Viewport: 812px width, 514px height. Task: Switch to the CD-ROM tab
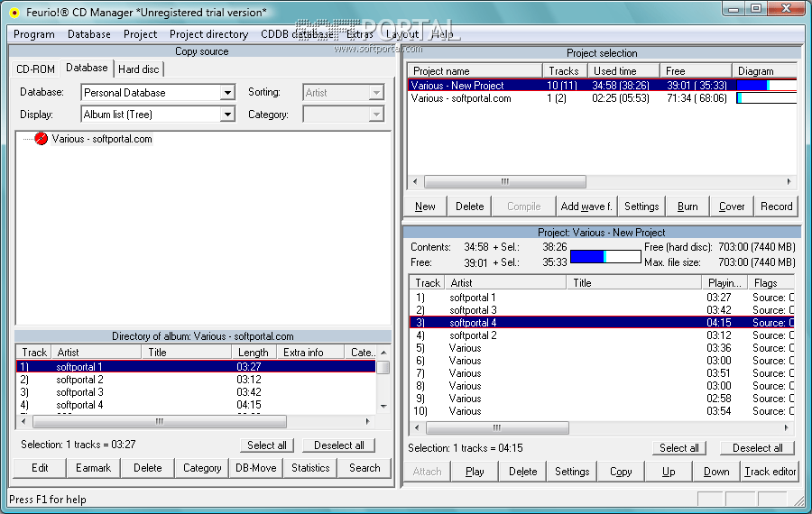click(37, 69)
